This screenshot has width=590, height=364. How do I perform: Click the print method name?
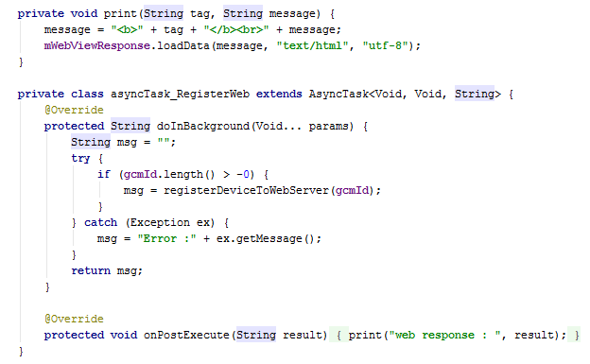point(121,14)
